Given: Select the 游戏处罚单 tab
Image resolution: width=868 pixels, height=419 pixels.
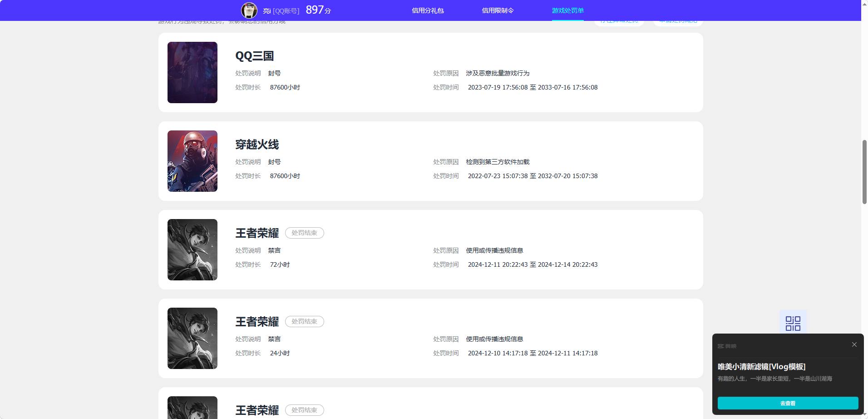Looking at the screenshot, I should [x=567, y=10].
